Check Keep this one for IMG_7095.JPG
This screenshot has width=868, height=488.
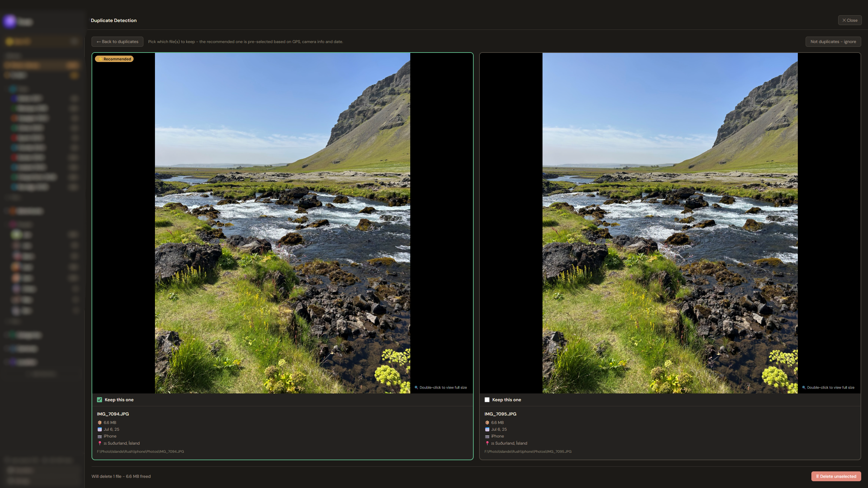(487, 400)
